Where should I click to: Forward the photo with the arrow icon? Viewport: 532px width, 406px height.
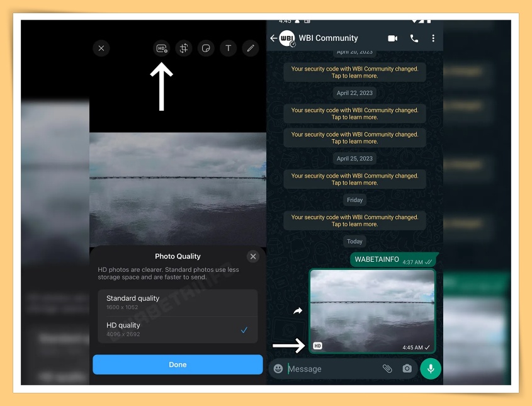(298, 311)
